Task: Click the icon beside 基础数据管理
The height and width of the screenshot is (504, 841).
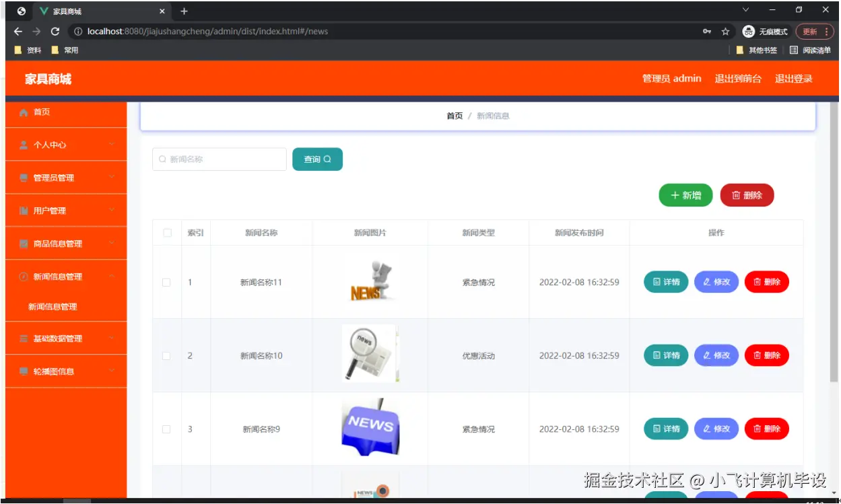Action: click(x=24, y=338)
